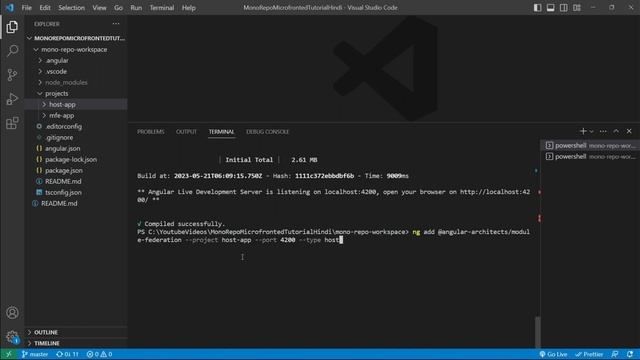
Task: Open package.json file
Action: click(x=76, y=170)
